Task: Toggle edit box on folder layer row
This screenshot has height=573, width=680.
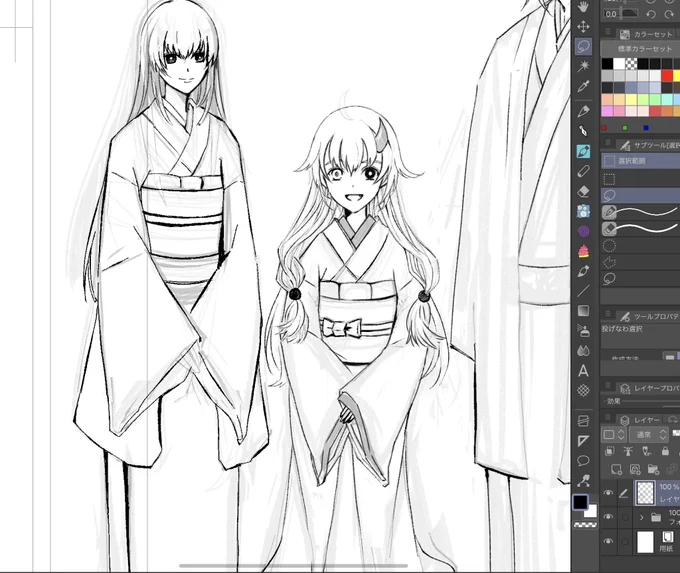Action: pos(624,517)
